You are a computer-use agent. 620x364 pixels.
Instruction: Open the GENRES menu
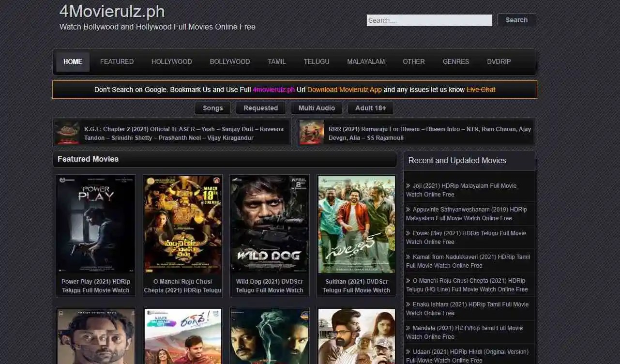pyautogui.click(x=455, y=61)
